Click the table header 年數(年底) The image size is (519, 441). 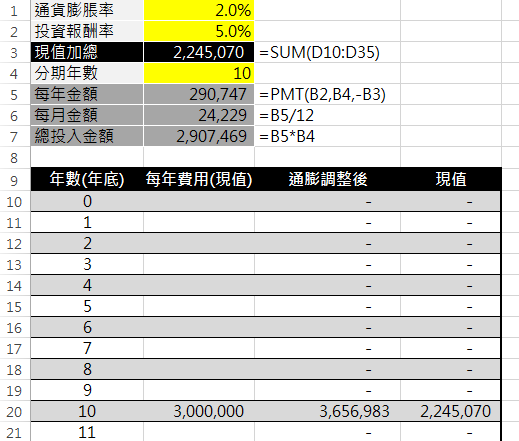point(87,179)
